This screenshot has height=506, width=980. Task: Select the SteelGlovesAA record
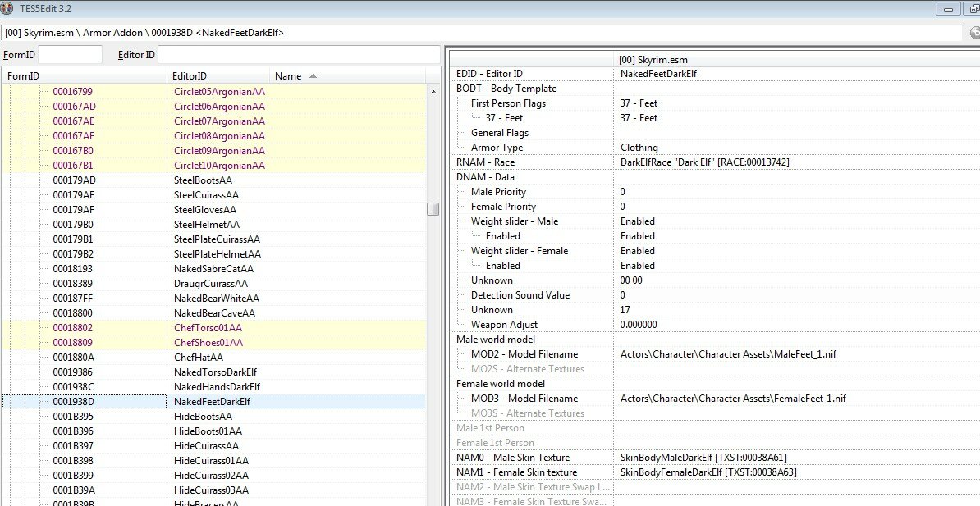click(x=213, y=210)
